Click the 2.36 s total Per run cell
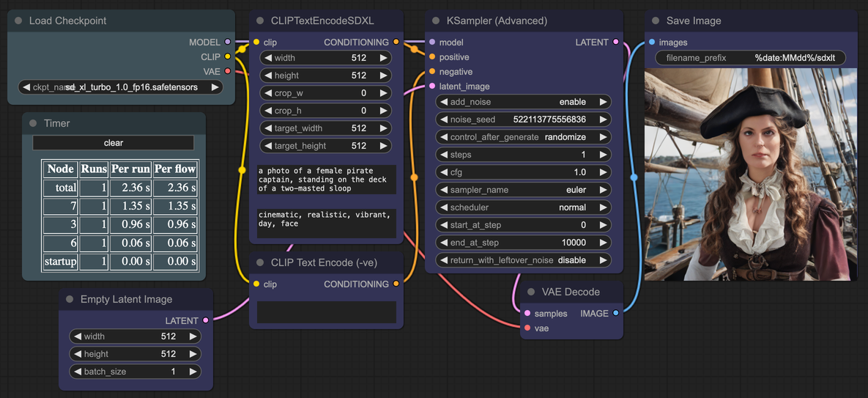The width and height of the screenshot is (868, 398). (130, 188)
